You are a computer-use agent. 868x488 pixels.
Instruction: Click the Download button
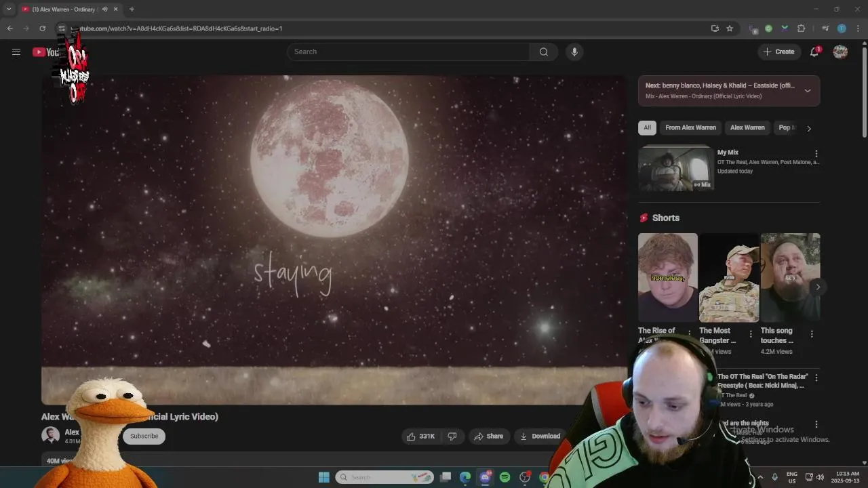pos(540,436)
